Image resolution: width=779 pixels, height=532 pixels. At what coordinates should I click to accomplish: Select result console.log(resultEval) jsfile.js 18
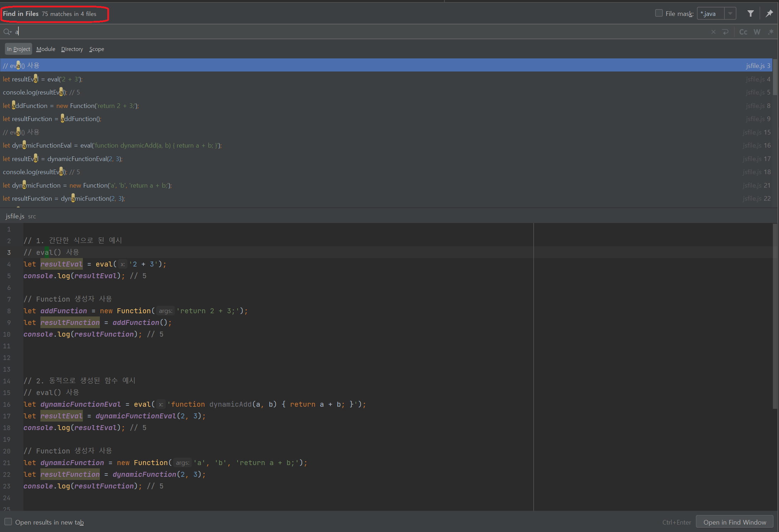coord(386,172)
